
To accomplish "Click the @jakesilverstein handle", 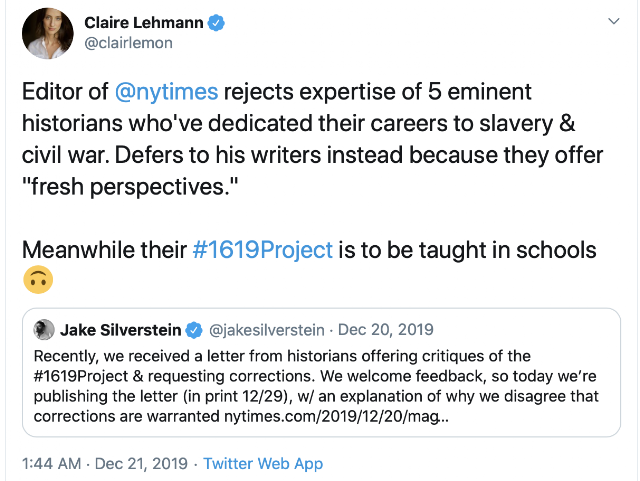I will tap(267, 330).
